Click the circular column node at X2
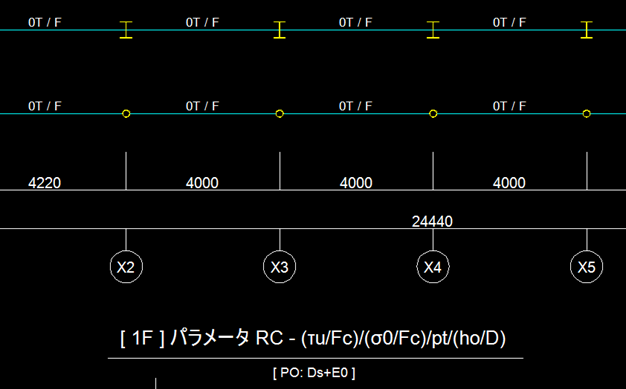The width and height of the screenshot is (626, 389). (126, 114)
